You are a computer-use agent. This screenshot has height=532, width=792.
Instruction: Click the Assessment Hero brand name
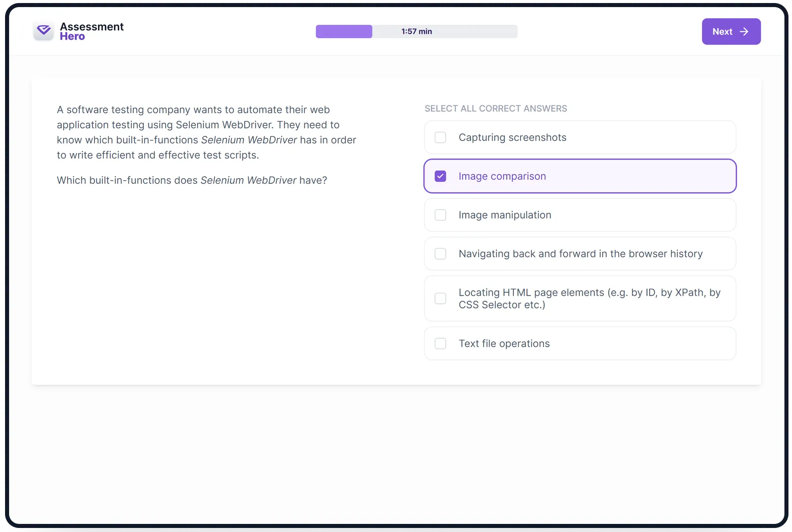click(x=91, y=31)
